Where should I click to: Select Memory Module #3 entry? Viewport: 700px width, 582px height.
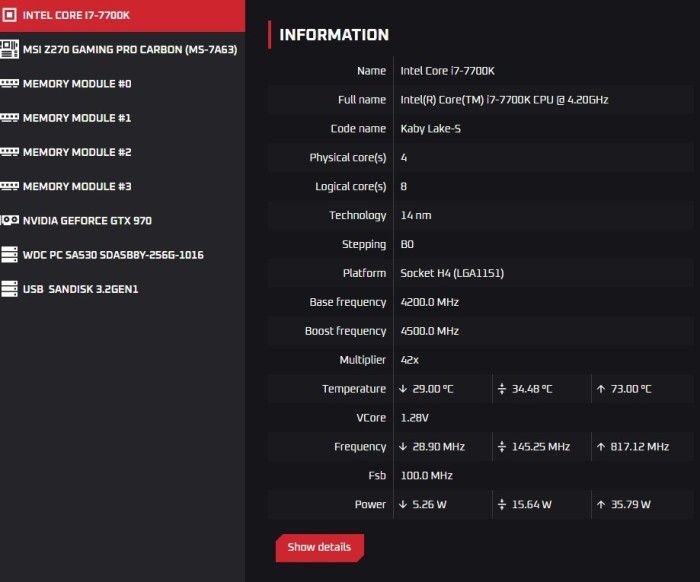(x=77, y=186)
